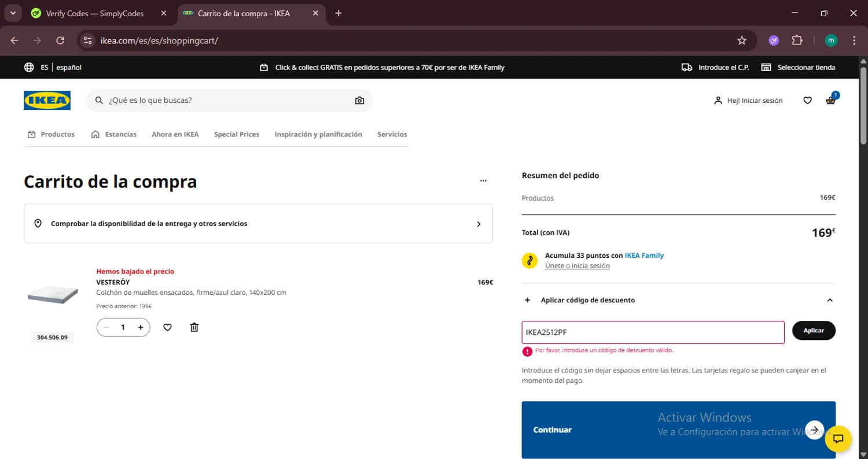Open the favorites heart in header

[807, 101]
